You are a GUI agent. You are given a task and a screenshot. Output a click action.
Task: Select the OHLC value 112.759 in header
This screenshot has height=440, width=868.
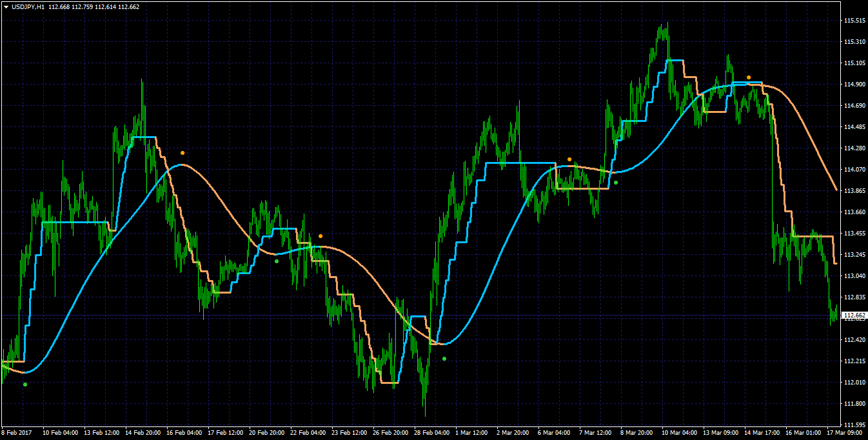[x=83, y=6]
